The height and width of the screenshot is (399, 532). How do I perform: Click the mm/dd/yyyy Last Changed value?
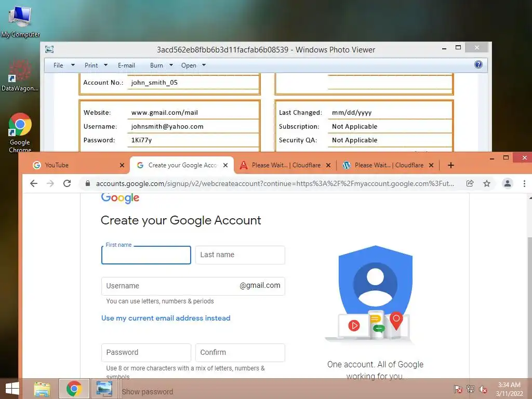tap(352, 113)
